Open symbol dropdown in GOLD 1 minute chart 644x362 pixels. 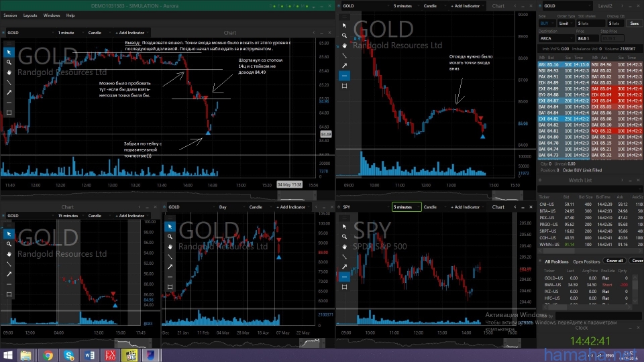tap(31, 32)
